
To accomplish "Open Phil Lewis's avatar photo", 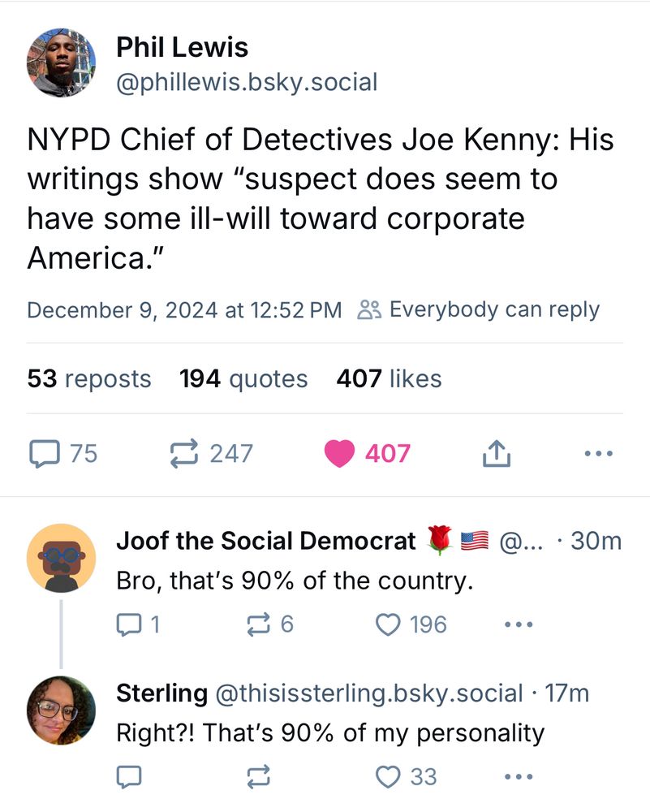I will (x=61, y=63).
